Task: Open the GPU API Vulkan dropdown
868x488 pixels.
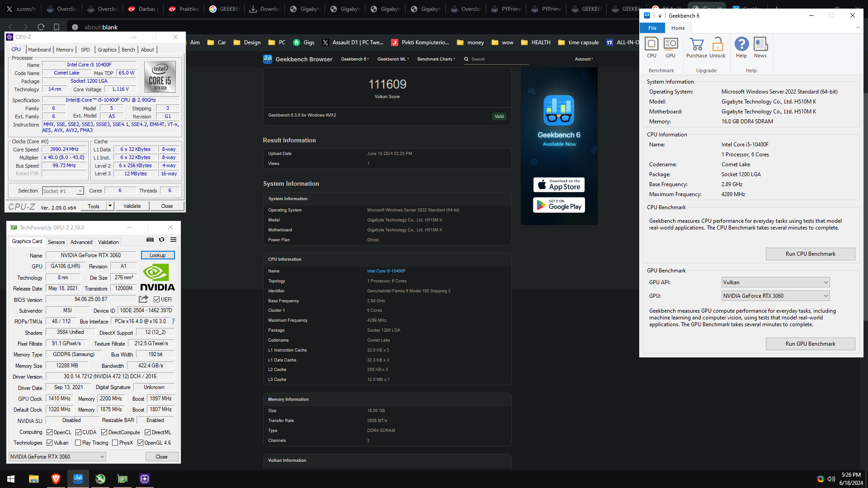Action: coord(775,282)
